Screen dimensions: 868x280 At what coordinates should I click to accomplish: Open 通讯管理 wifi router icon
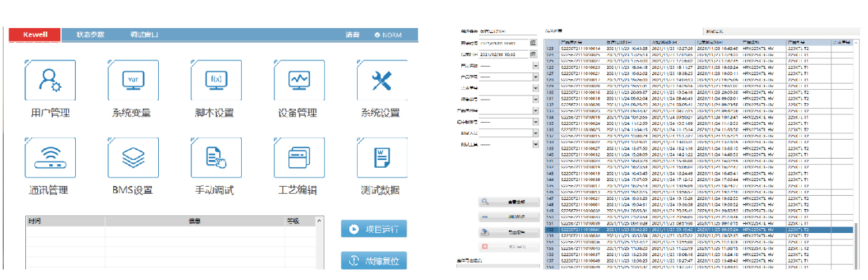pos(51,157)
